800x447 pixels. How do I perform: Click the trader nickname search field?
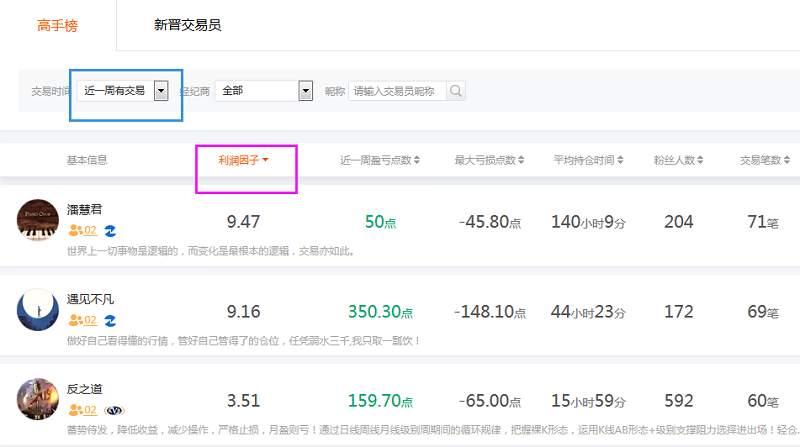click(x=397, y=91)
